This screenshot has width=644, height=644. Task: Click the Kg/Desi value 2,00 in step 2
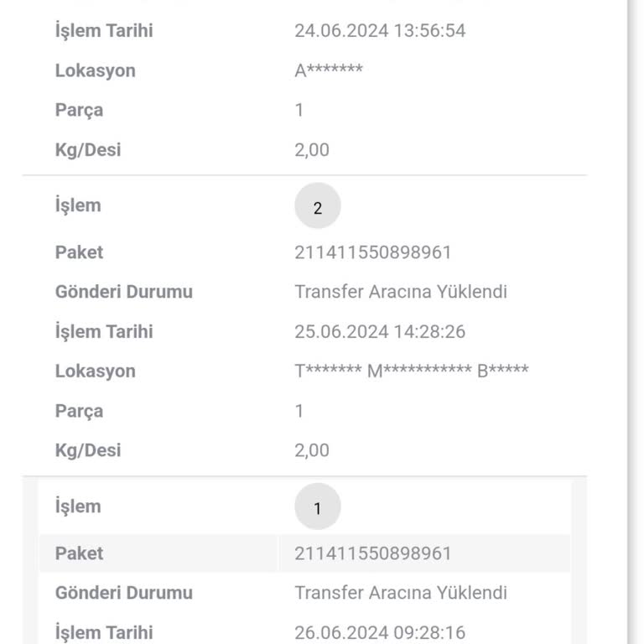312,450
